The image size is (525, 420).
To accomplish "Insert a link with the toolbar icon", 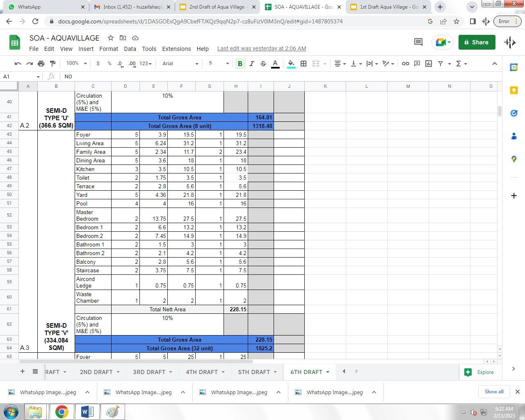I will point(405,64).
